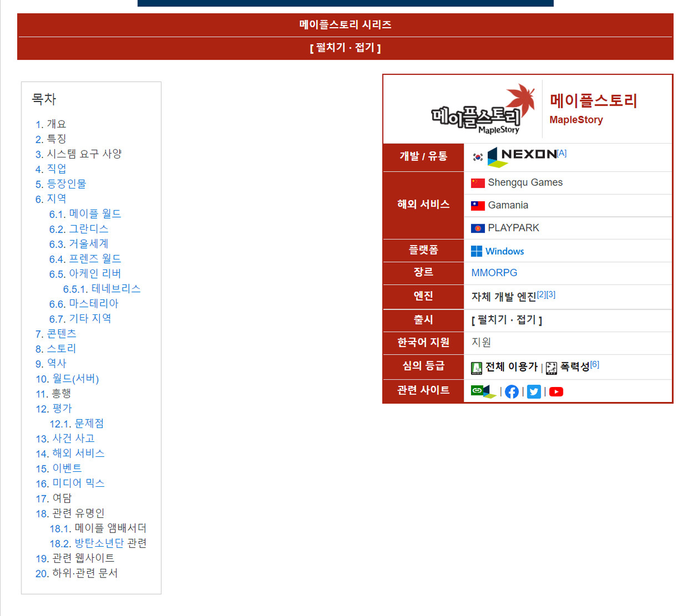Click the NEXON logo in 개발 / 유통 row
Viewport: 688px width, 616px height.
tap(522, 157)
